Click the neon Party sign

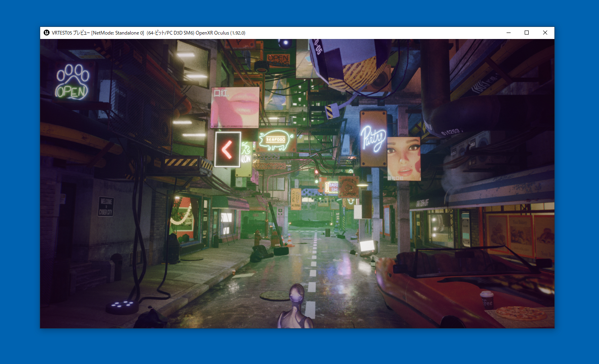(x=373, y=139)
